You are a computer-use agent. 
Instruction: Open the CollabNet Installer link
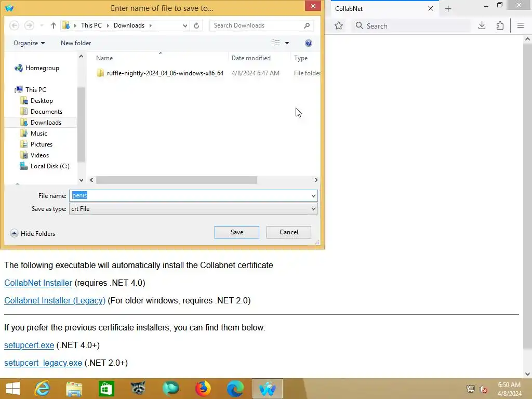coord(38,283)
